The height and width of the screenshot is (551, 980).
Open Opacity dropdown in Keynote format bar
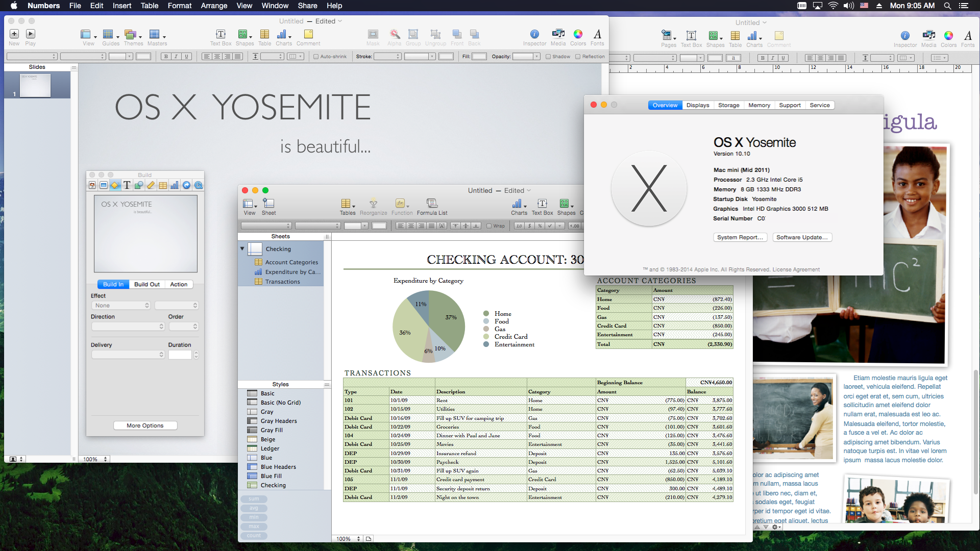pyautogui.click(x=526, y=57)
